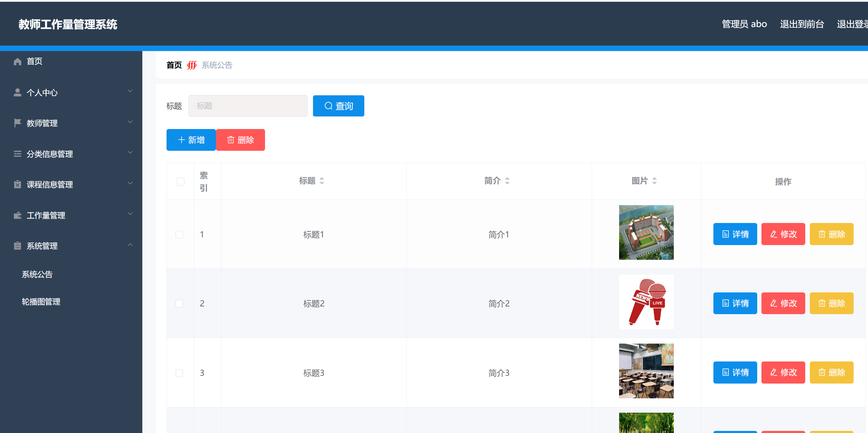Click the flag icon beside 教师管理

coord(18,123)
